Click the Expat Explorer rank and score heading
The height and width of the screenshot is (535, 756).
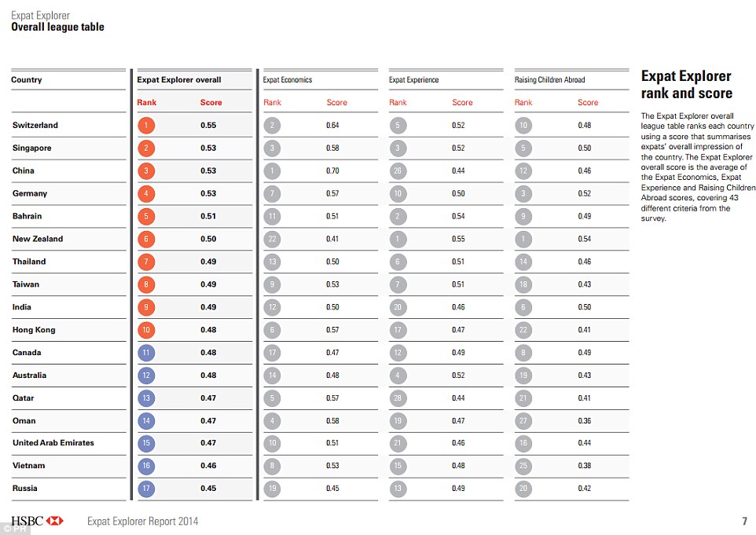click(x=687, y=85)
